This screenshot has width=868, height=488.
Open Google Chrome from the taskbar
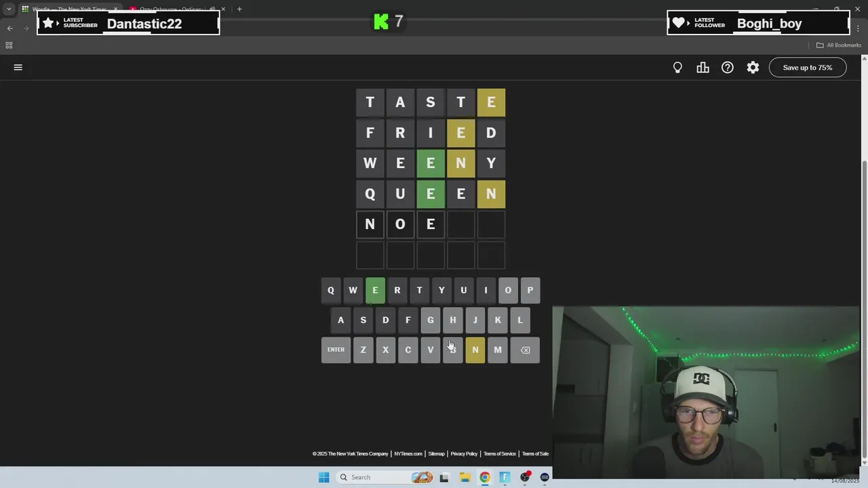(x=485, y=477)
